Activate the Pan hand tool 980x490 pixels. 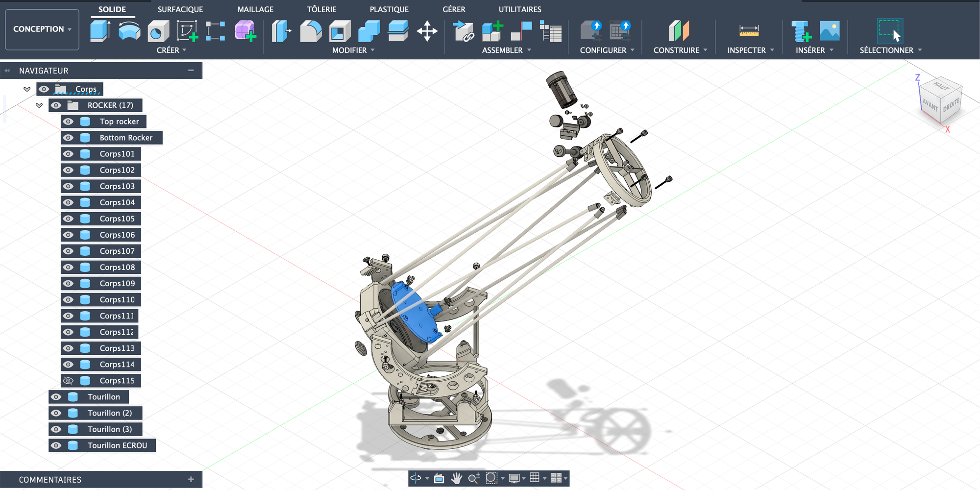[456, 478]
